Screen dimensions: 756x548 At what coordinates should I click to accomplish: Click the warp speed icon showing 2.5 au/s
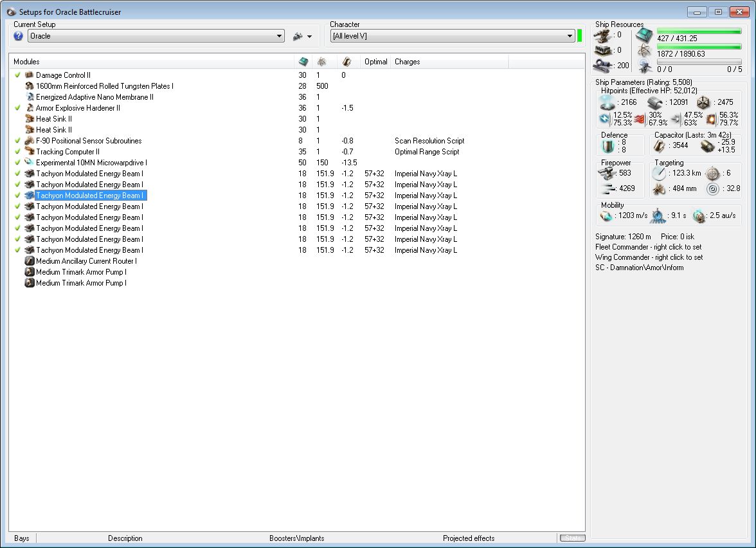point(698,216)
